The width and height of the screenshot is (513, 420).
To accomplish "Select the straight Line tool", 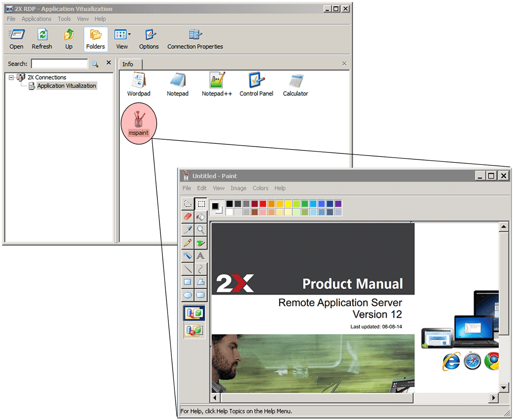I will click(x=187, y=269).
